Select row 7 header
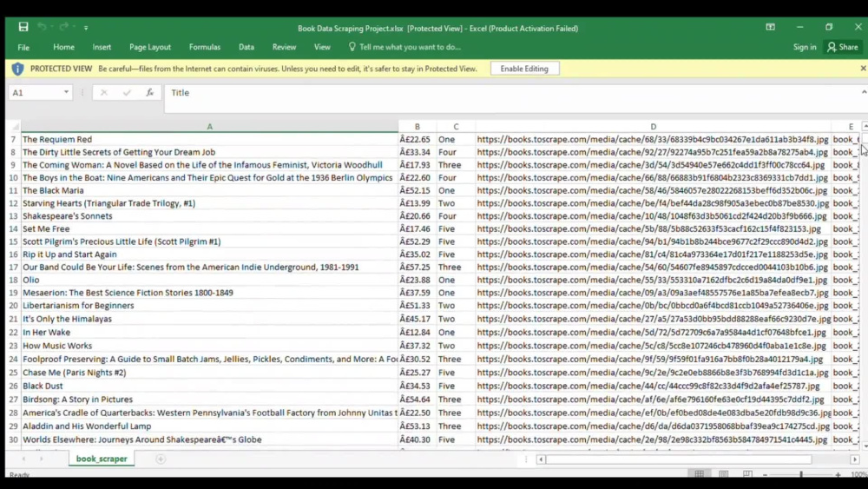The width and height of the screenshot is (868, 489). tap(13, 139)
